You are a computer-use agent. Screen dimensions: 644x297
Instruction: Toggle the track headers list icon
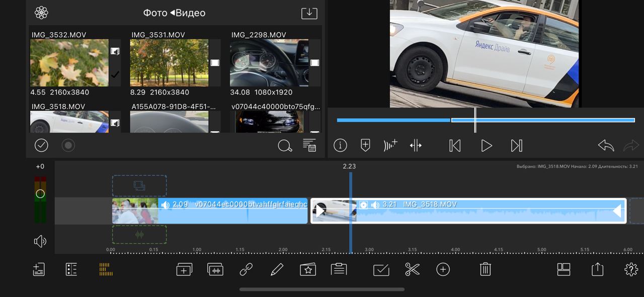pyautogui.click(x=71, y=269)
